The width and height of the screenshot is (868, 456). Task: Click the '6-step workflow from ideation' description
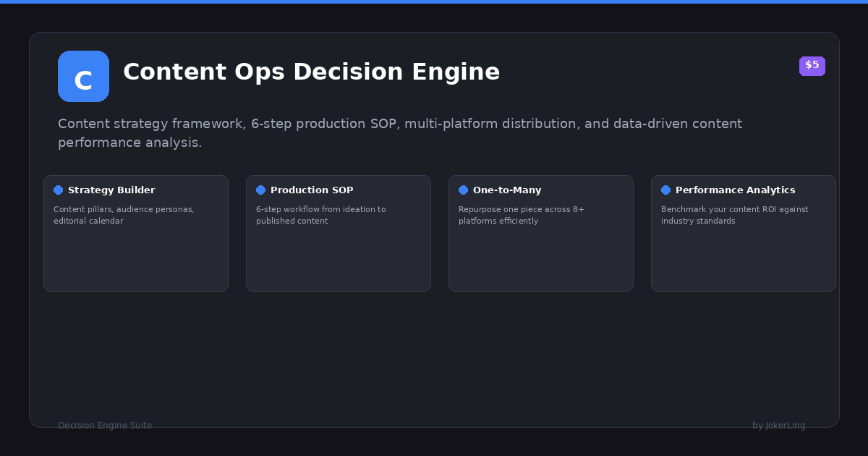tap(321, 215)
